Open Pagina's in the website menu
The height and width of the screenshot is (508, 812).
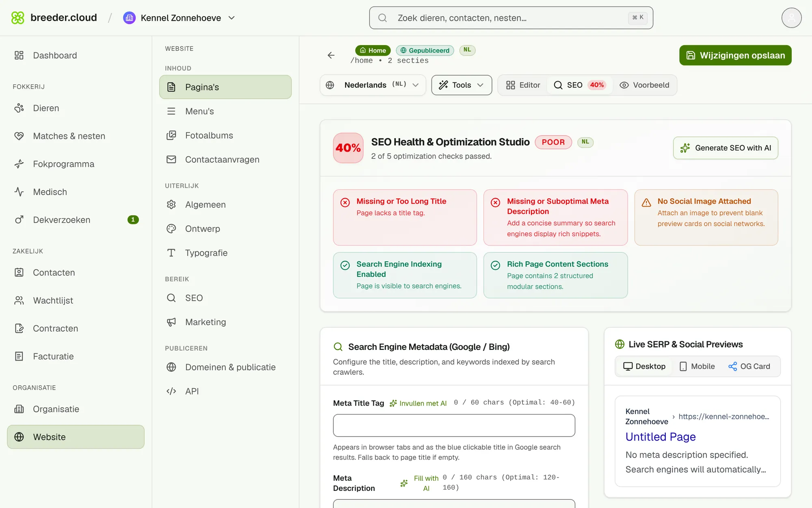click(225, 87)
